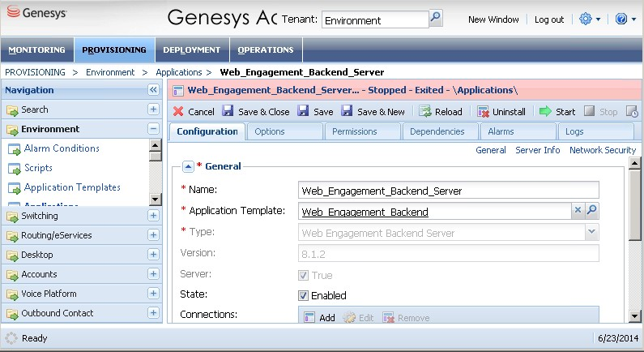Image resolution: width=644 pixels, height=352 pixels.
Task: Click the clock icon after Stop
Action: coord(632,111)
